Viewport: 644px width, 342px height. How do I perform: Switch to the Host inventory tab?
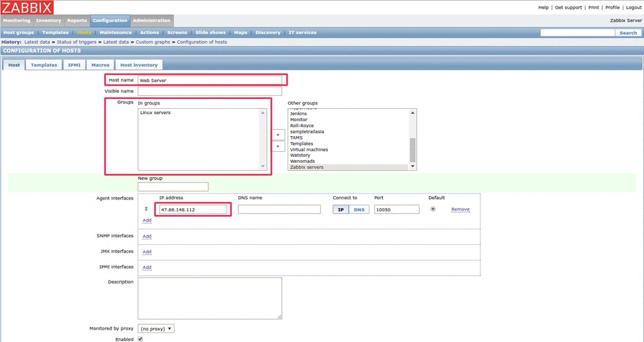coord(139,65)
